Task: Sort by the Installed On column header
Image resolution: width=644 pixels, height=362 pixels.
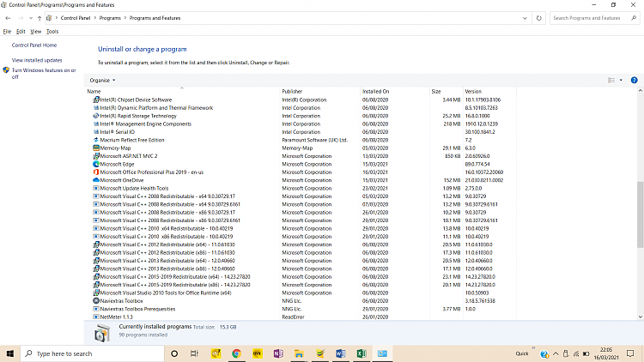Action: [395, 91]
